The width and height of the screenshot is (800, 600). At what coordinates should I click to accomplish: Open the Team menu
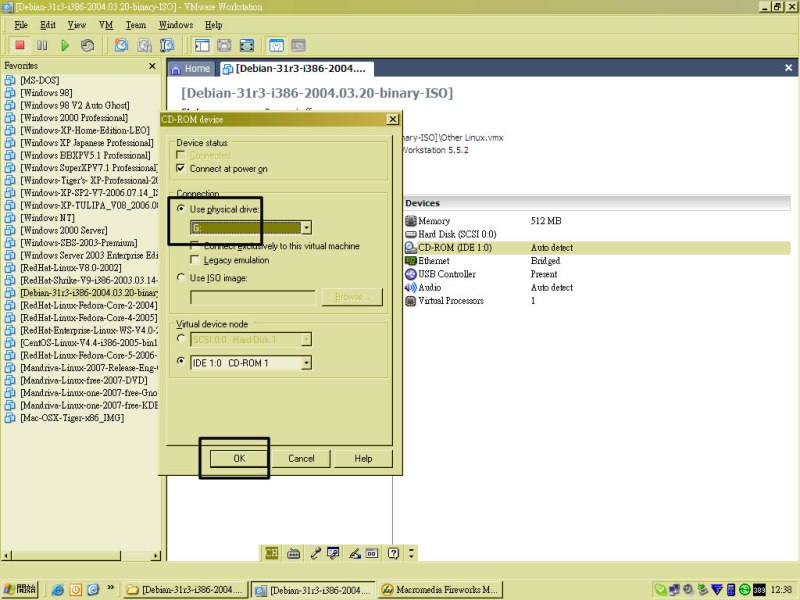click(136, 25)
